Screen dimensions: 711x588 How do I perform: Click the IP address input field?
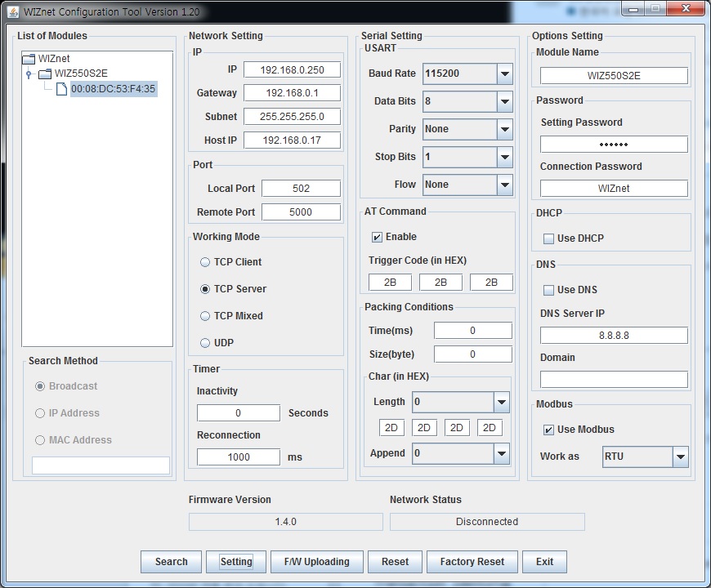(x=292, y=69)
